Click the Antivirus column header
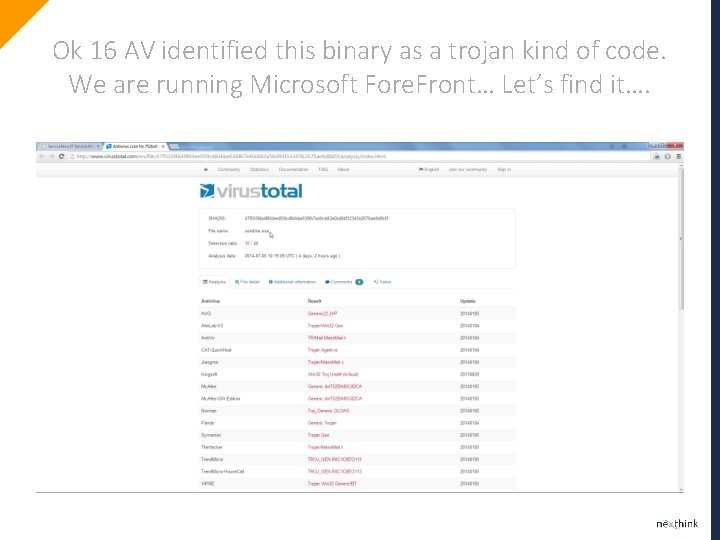This screenshot has height=540, width=720. pos(210,301)
